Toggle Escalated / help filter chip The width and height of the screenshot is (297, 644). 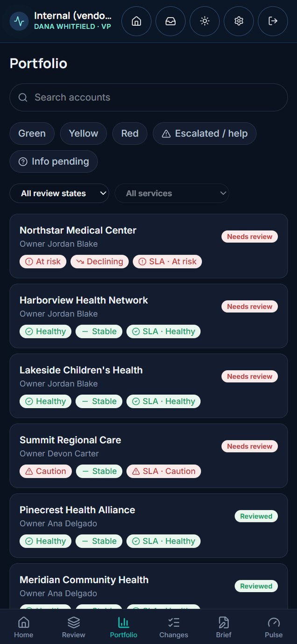205,134
